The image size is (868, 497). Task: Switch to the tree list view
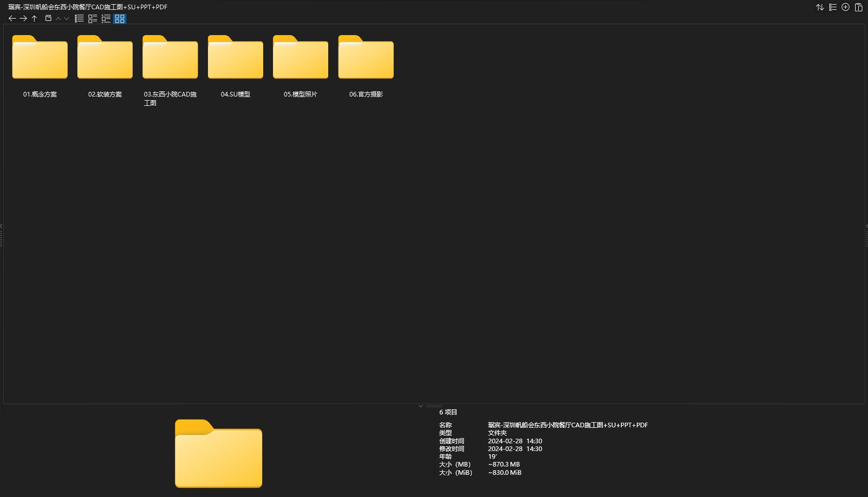[x=106, y=19]
